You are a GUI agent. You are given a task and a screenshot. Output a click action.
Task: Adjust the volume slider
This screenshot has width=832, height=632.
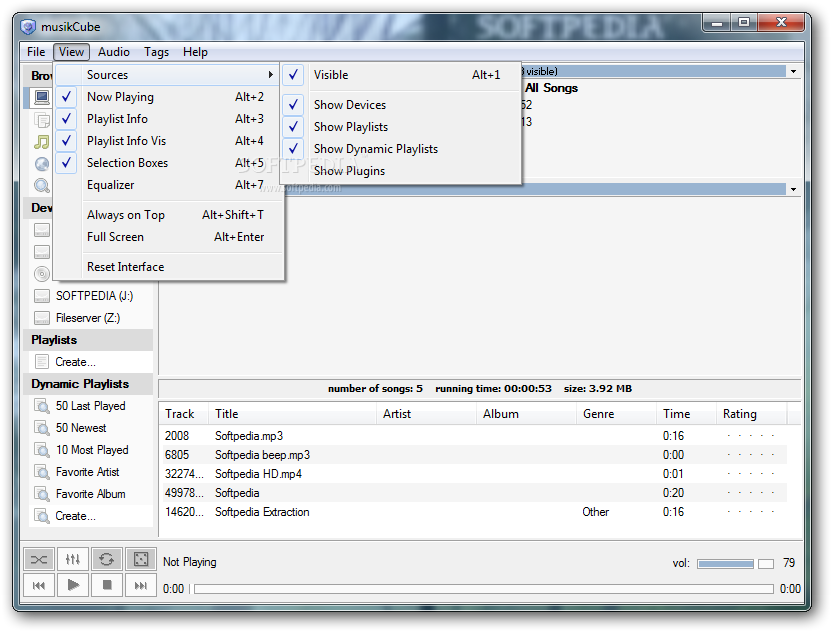735,564
